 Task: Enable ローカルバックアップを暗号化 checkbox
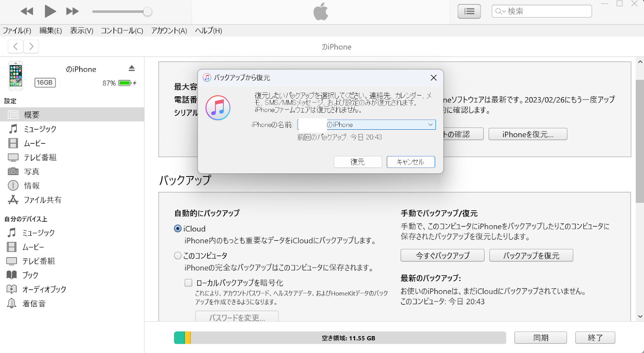point(188,282)
